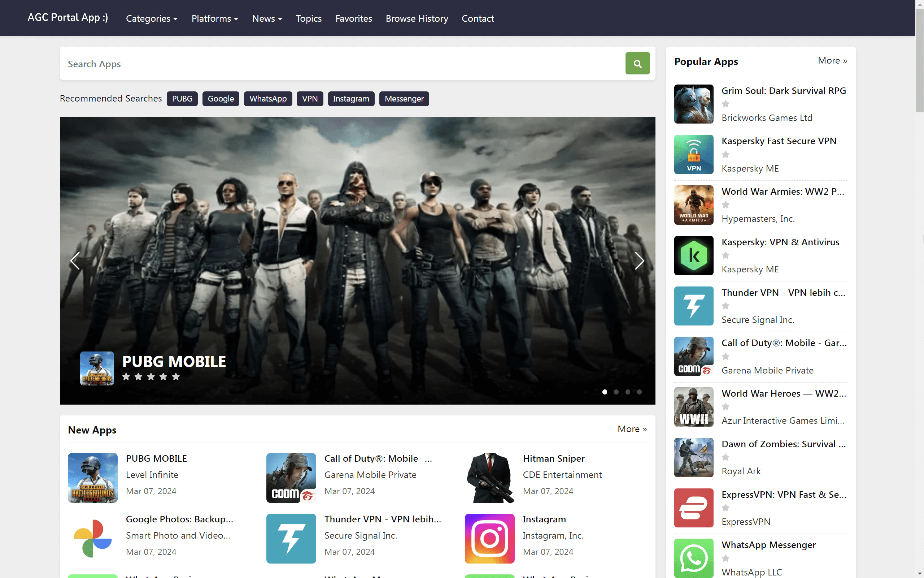
Task: Open Thunder VPN icon in Popular Apps
Action: (x=693, y=306)
